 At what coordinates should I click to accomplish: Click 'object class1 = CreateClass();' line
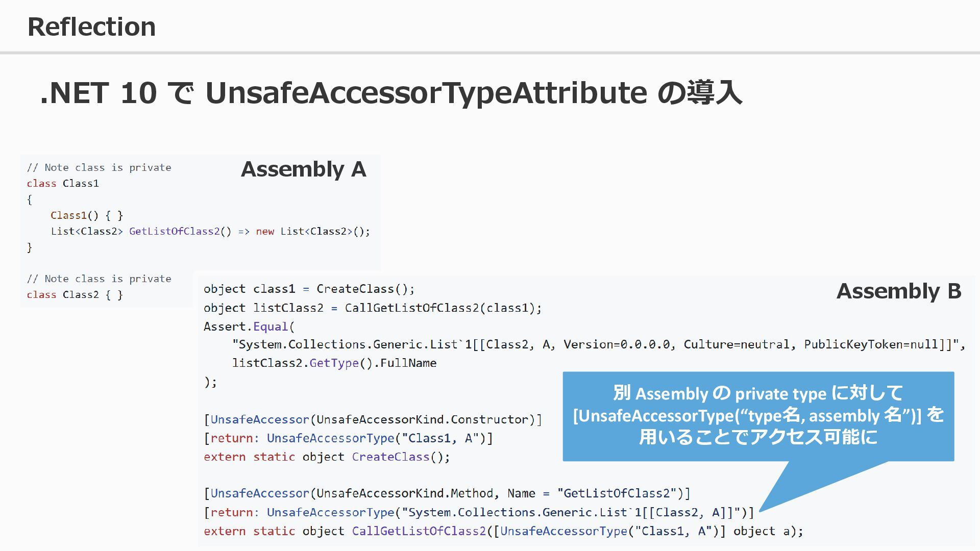(x=309, y=289)
